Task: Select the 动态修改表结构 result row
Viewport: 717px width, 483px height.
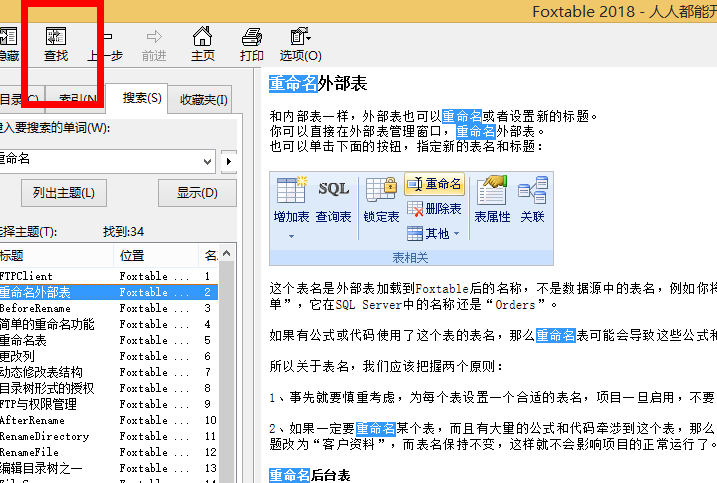Action: [x=109, y=372]
